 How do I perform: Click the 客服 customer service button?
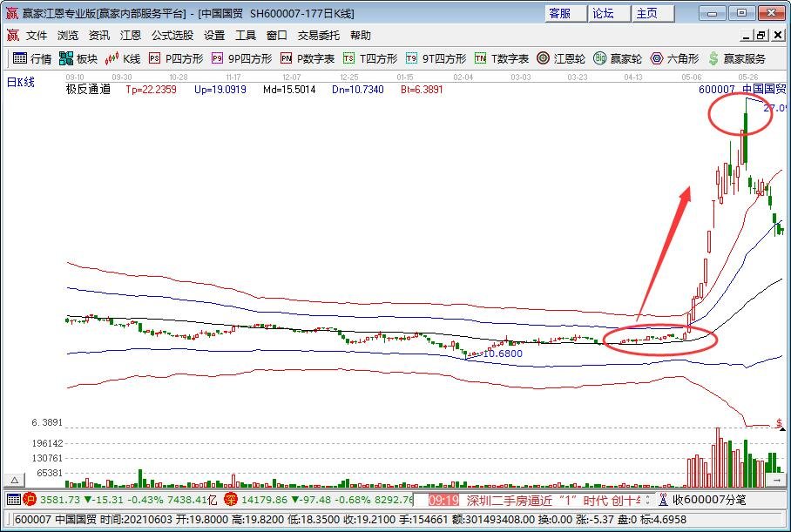coord(565,13)
